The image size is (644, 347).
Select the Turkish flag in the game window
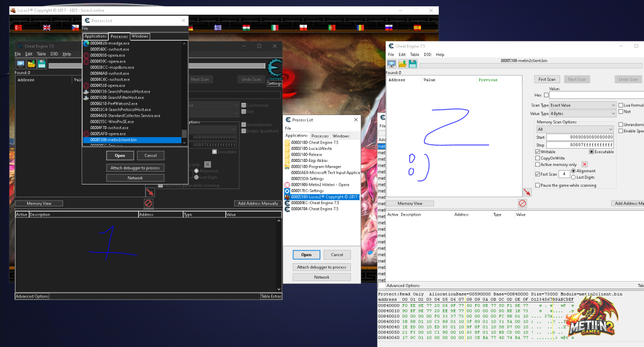pyautogui.click(x=18, y=28)
